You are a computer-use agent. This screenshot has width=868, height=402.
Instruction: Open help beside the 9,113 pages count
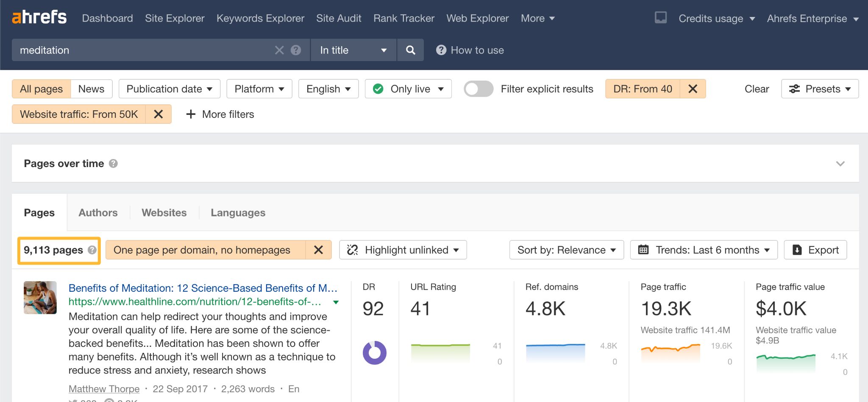coord(92,250)
